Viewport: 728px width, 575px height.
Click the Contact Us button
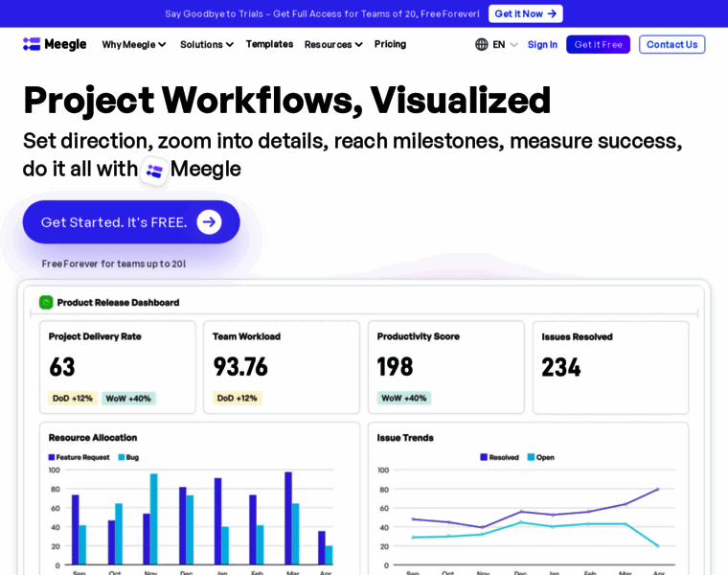pos(671,45)
